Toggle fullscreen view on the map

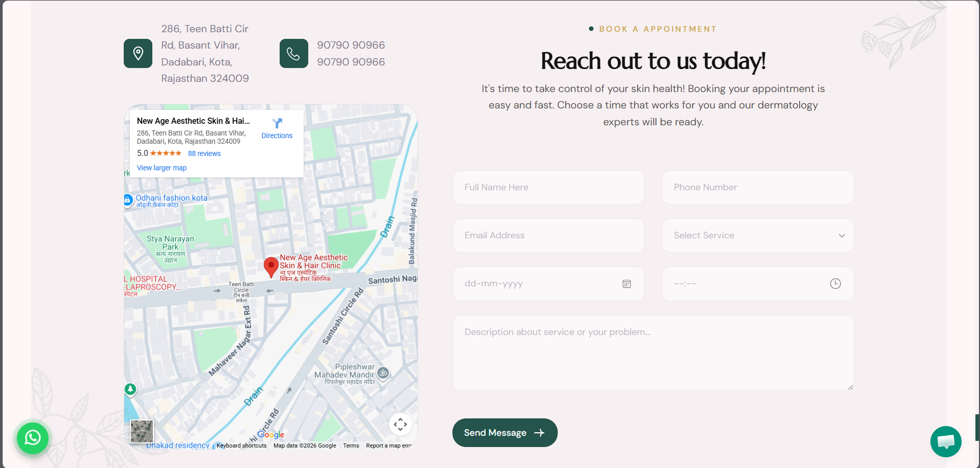400,424
